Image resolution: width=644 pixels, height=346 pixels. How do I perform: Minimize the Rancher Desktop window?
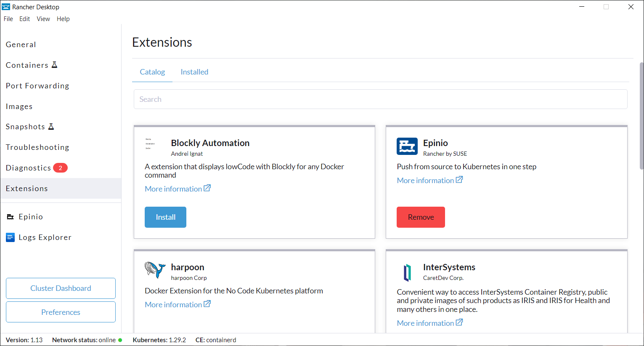[x=582, y=7]
